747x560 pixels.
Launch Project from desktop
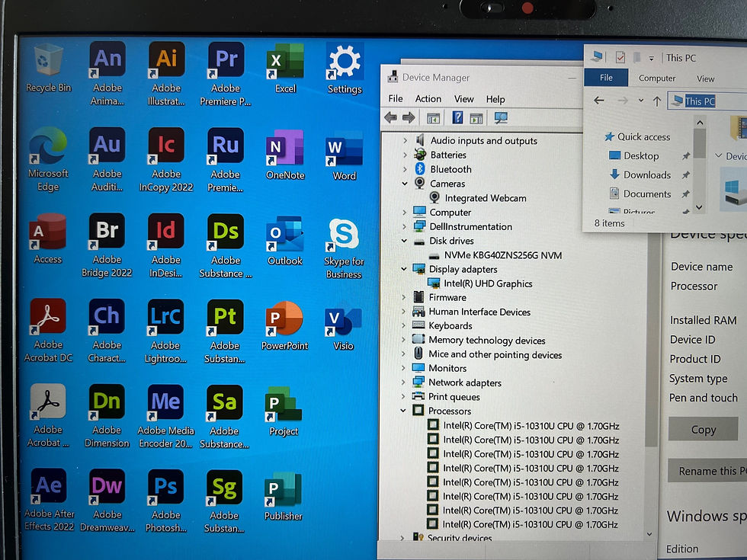[284, 411]
